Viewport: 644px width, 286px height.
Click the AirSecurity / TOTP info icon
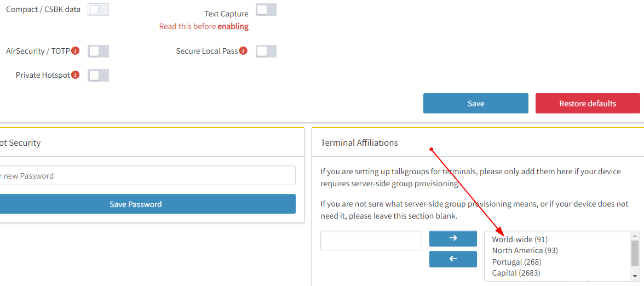click(x=76, y=51)
